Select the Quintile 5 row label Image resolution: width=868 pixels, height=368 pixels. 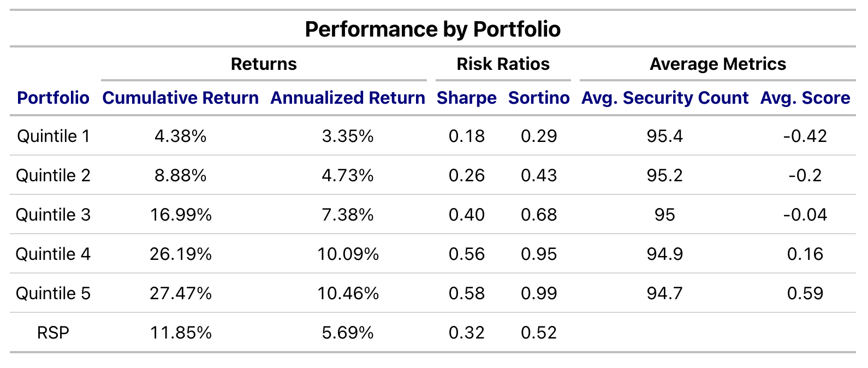pyautogui.click(x=53, y=293)
